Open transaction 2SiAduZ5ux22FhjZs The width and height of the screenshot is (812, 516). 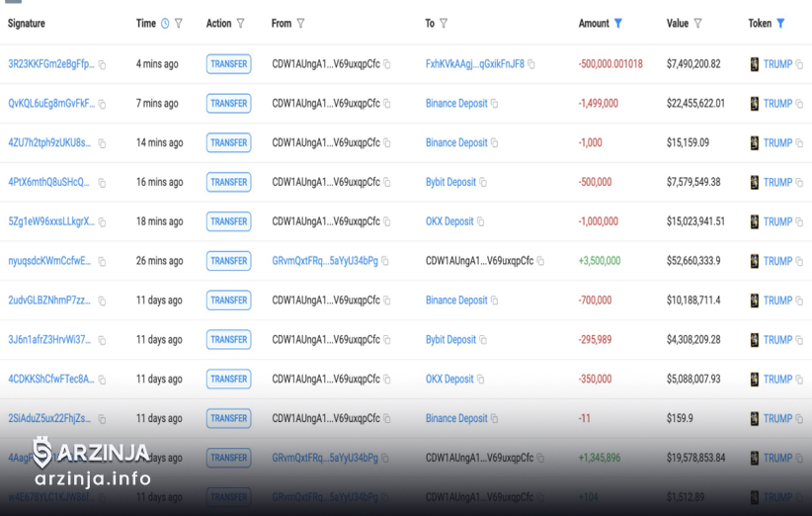pyautogui.click(x=49, y=418)
